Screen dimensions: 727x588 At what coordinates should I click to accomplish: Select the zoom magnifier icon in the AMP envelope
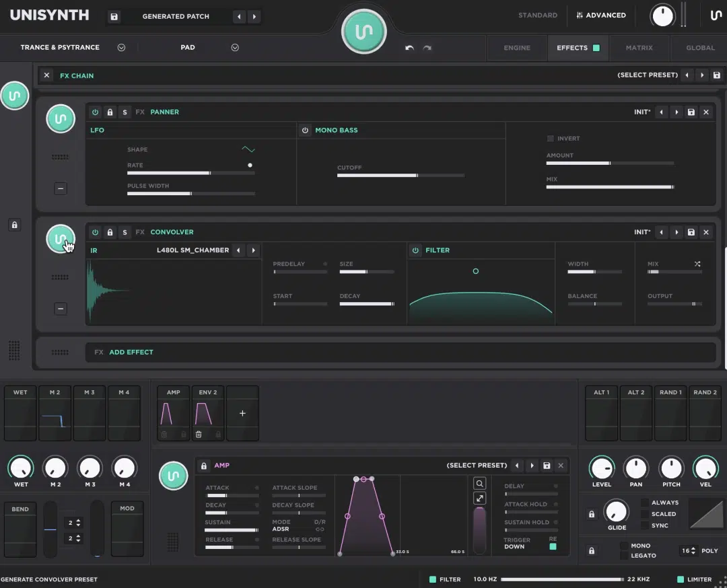[479, 483]
